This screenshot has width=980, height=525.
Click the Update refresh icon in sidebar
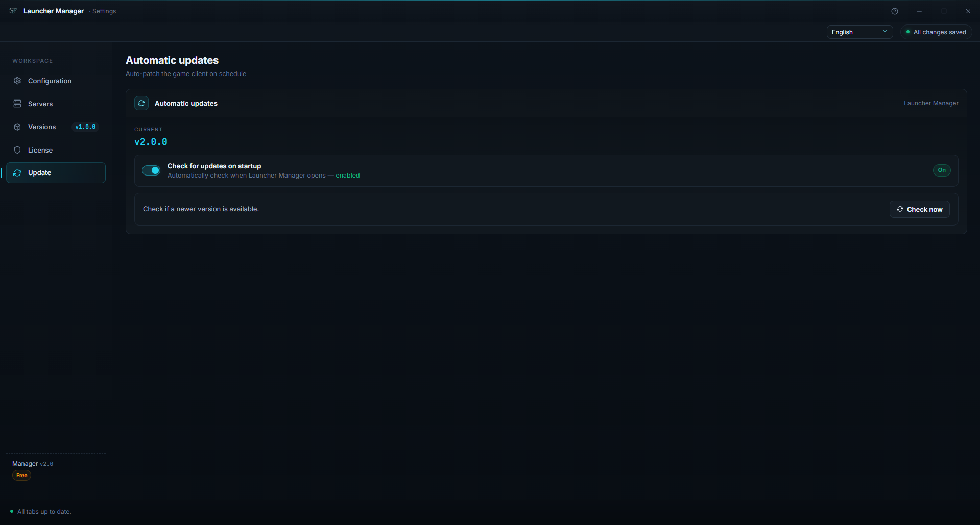tap(17, 173)
